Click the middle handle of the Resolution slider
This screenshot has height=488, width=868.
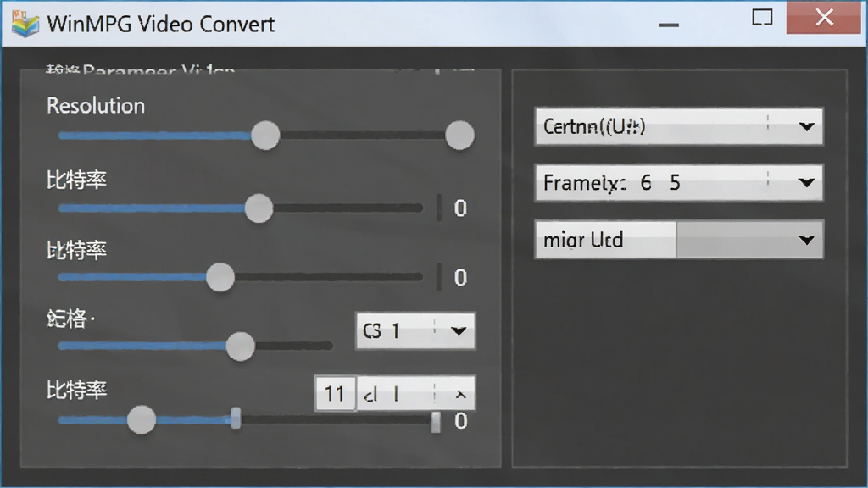[x=265, y=135]
